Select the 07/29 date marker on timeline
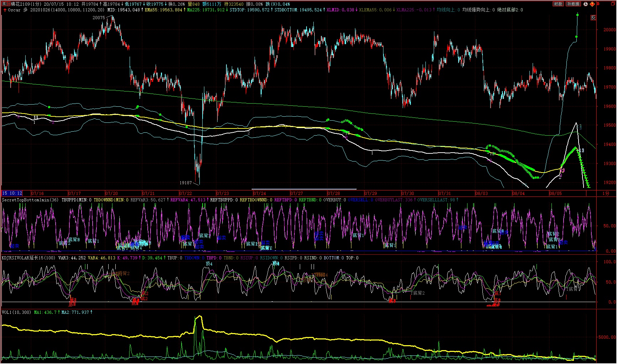 [x=371, y=194]
